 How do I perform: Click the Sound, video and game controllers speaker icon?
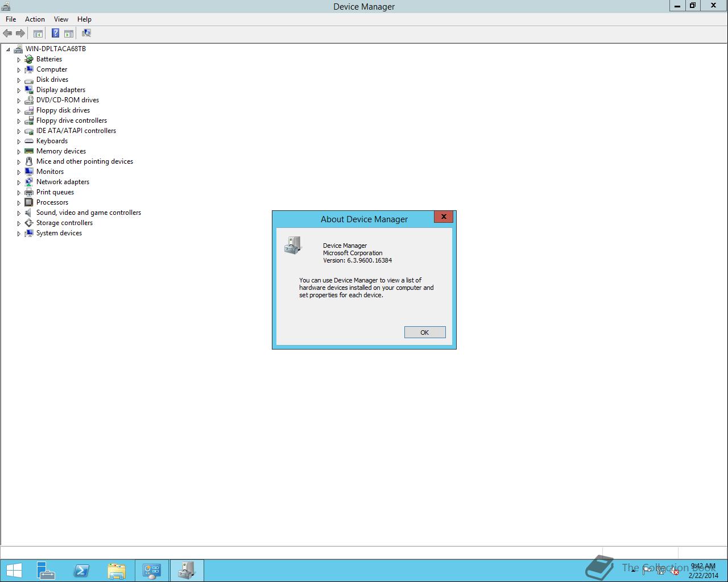[29, 213]
